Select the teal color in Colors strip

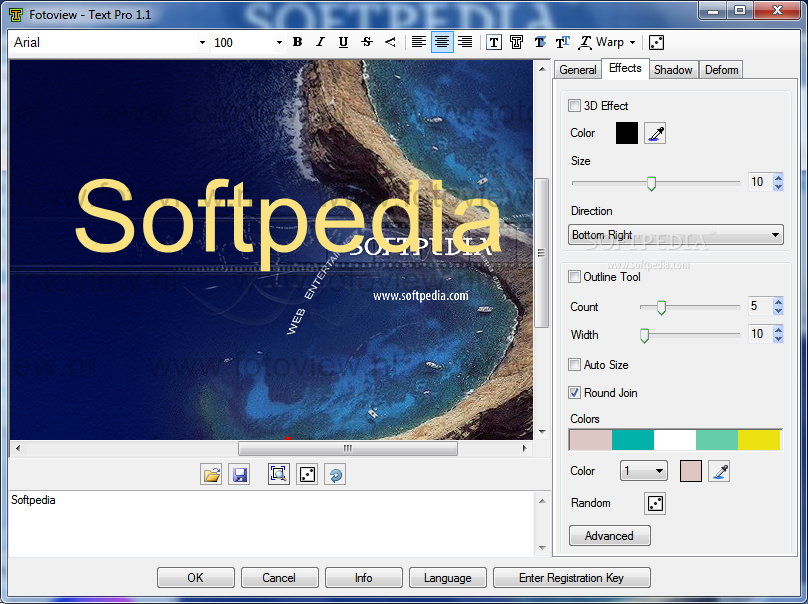point(633,440)
